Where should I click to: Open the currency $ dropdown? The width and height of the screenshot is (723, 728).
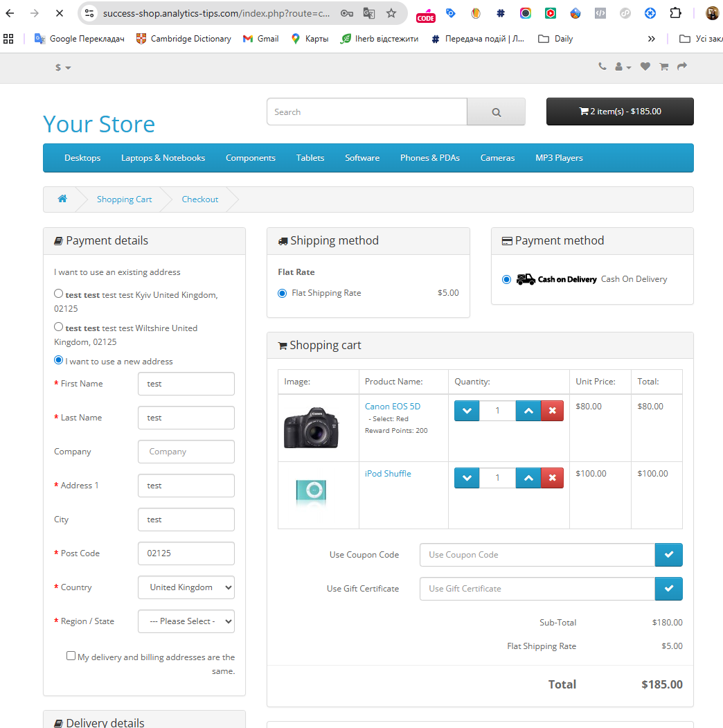tap(62, 68)
